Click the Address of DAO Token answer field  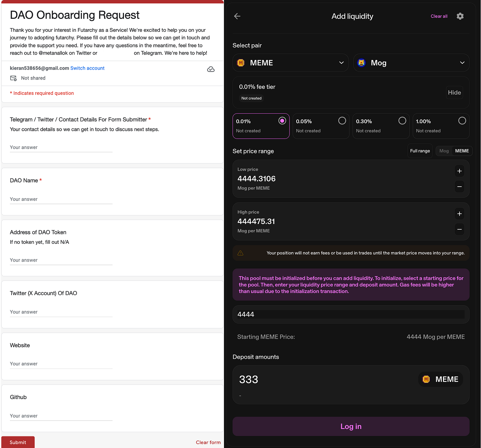click(x=61, y=260)
